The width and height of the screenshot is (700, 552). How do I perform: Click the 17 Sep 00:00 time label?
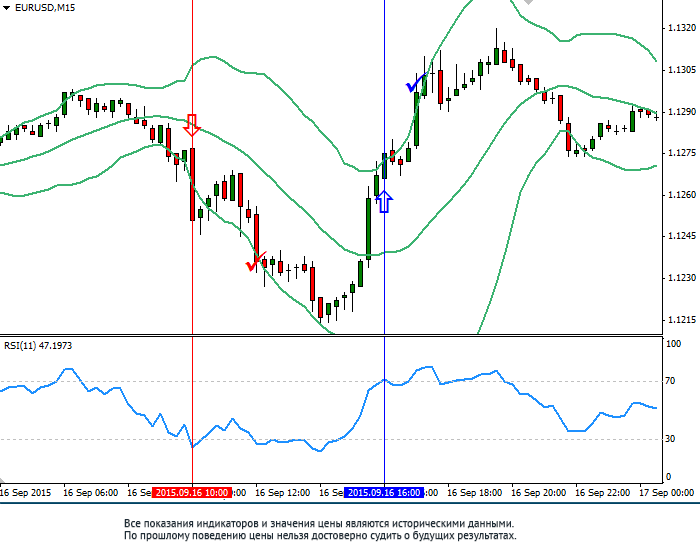point(667,493)
